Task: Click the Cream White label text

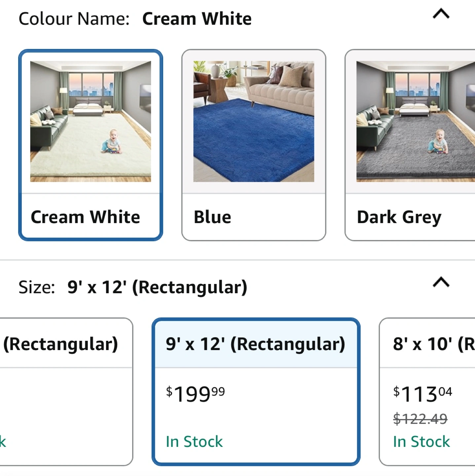Action: tap(85, 217)
